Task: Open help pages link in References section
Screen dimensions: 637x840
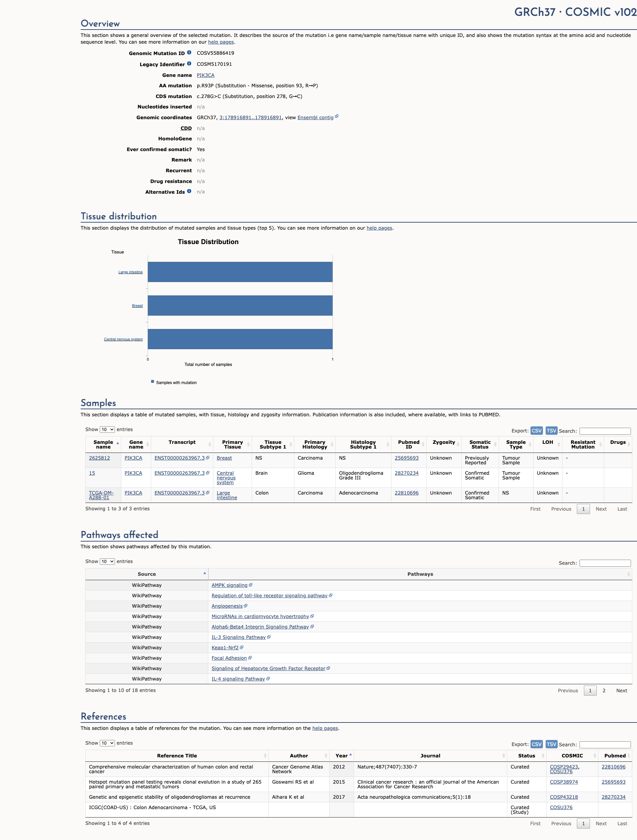Action: 325,728
